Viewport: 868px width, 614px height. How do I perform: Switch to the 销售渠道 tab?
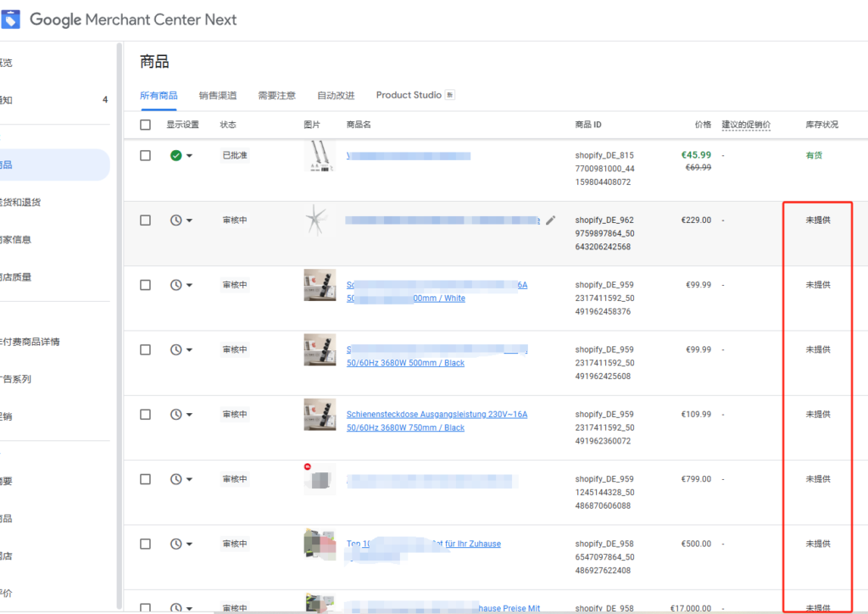coord(218,96)
